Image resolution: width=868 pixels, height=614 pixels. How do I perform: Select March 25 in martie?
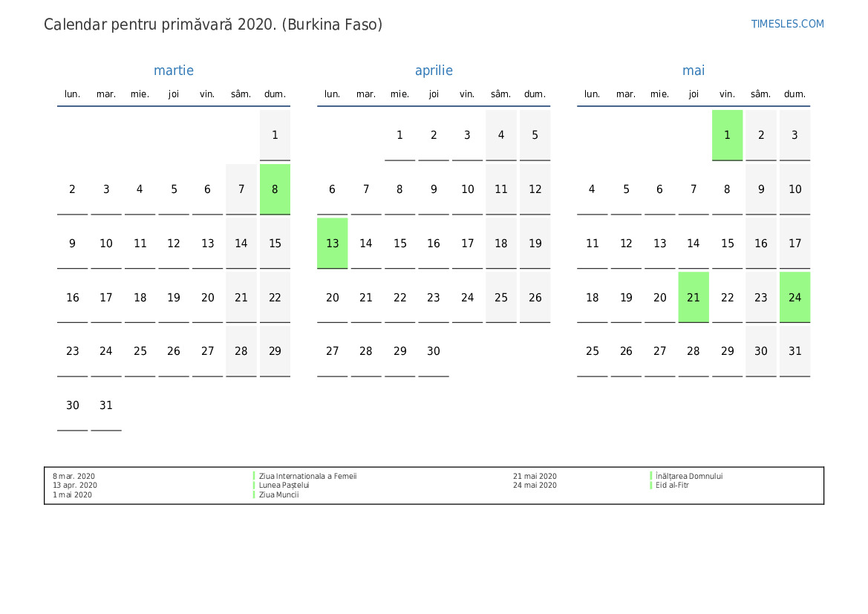(140, 351)
